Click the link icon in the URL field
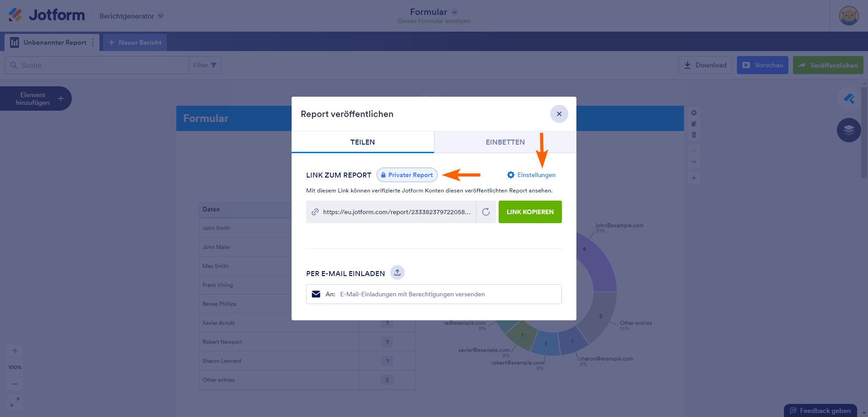 [315, 212]
